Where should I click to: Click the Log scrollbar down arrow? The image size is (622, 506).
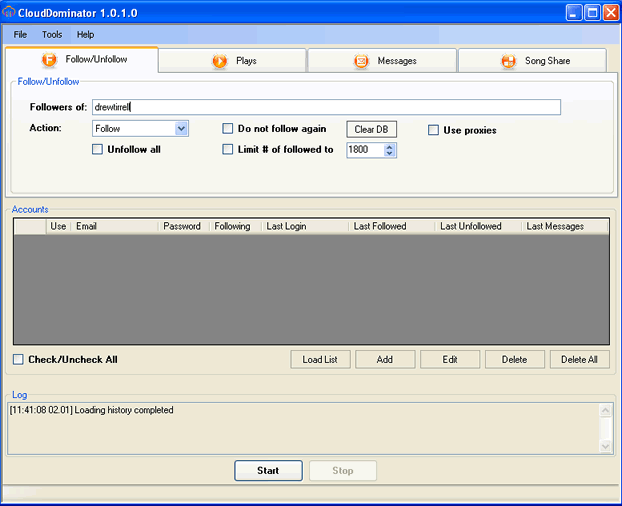pos(605,447)
